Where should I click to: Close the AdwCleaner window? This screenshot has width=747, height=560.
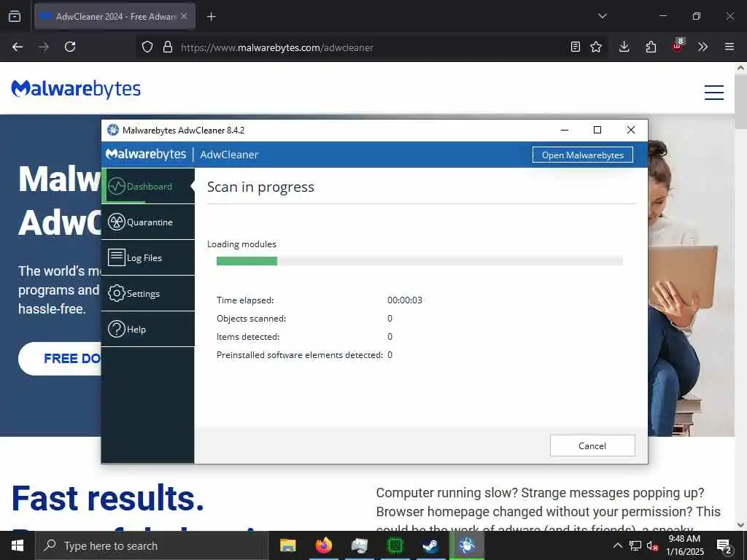tap(631, 130)
